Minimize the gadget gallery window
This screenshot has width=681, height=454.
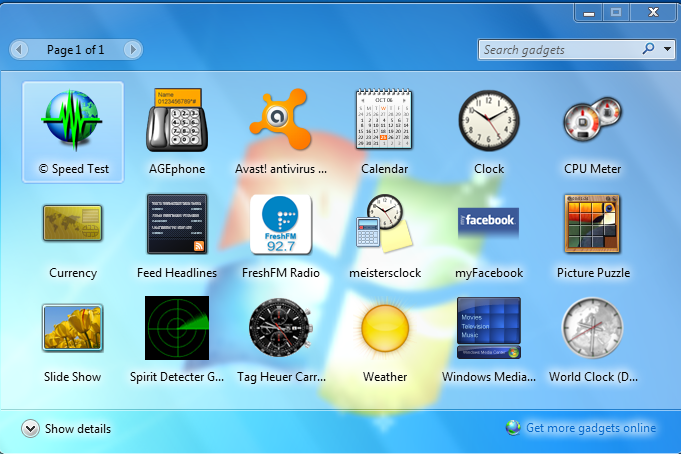588,13
